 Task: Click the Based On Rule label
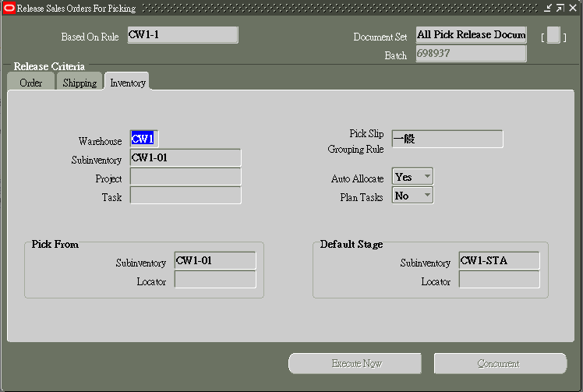point(90,37)
